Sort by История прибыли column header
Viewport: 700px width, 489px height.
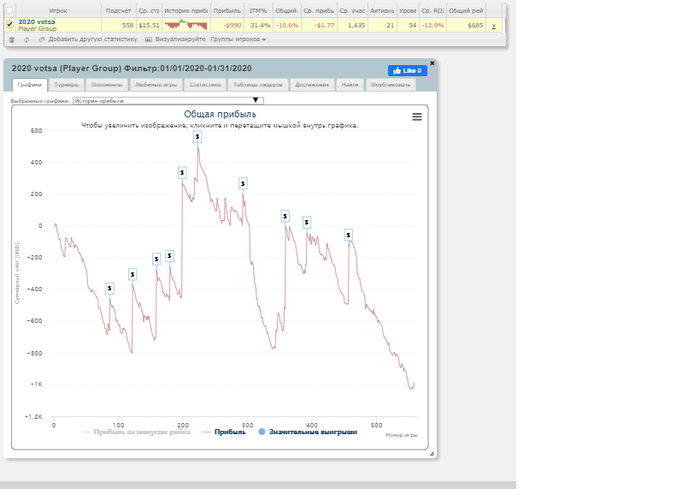[186, 11]
